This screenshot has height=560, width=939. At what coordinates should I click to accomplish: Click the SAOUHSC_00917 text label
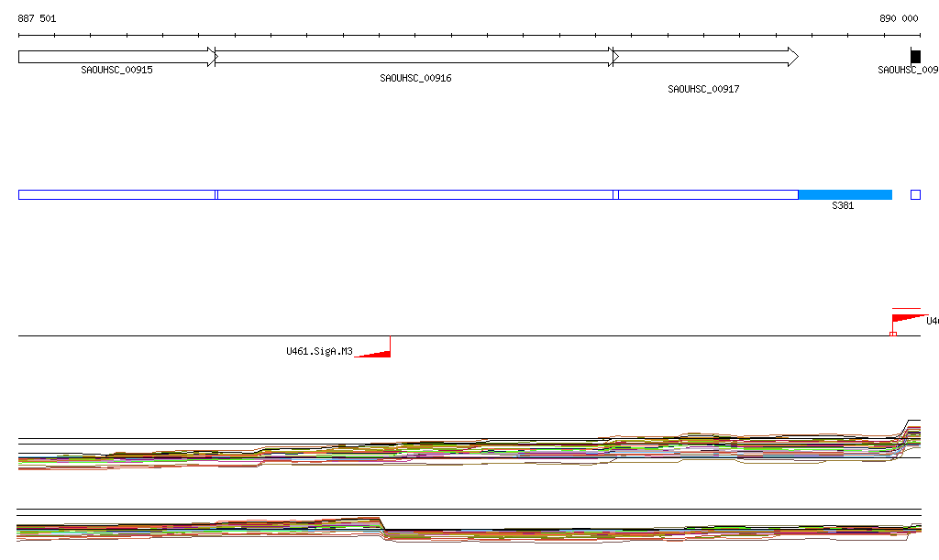point(703,90)
